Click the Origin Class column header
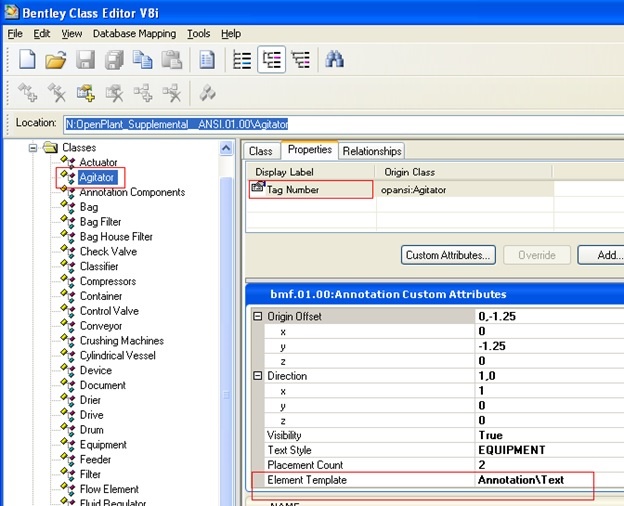This screenshot has height=506, width=624. [x=464, y=172]
